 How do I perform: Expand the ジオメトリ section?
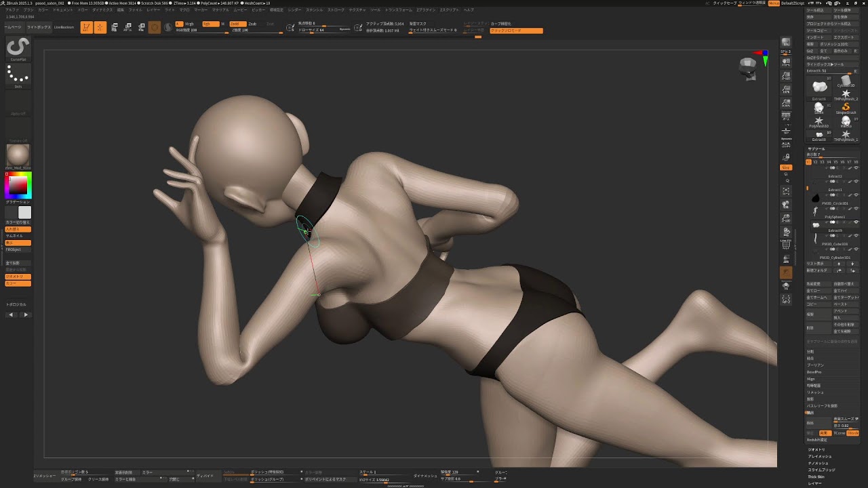[816, 449]
